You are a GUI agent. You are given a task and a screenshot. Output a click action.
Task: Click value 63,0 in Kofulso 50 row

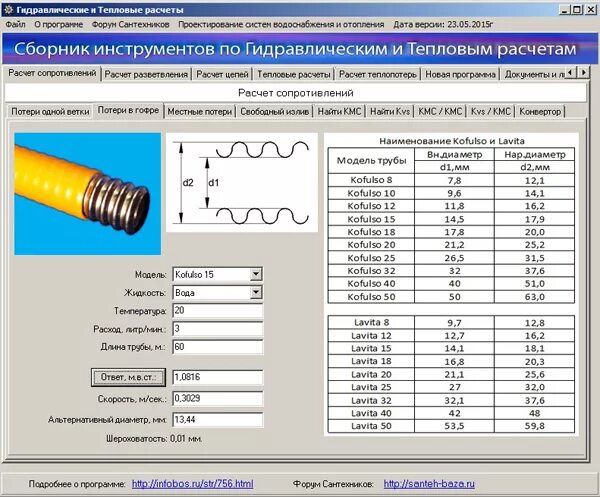[x=535, y=297]
